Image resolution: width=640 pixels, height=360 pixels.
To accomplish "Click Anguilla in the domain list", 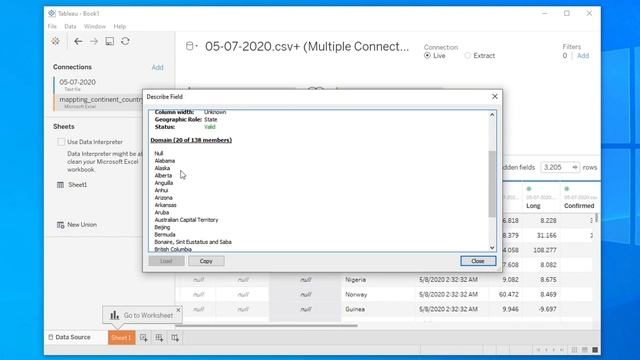I will click(x=164, y=183).
